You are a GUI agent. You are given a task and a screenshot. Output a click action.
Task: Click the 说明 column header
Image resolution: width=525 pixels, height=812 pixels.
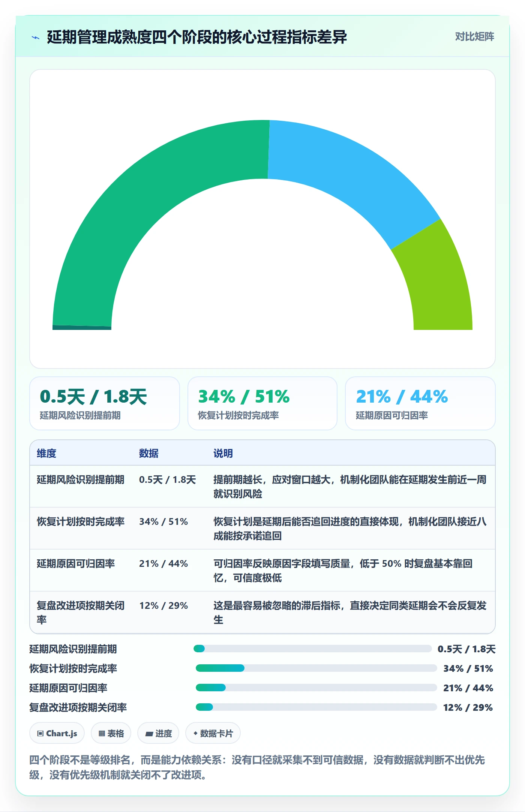point(223,453)
